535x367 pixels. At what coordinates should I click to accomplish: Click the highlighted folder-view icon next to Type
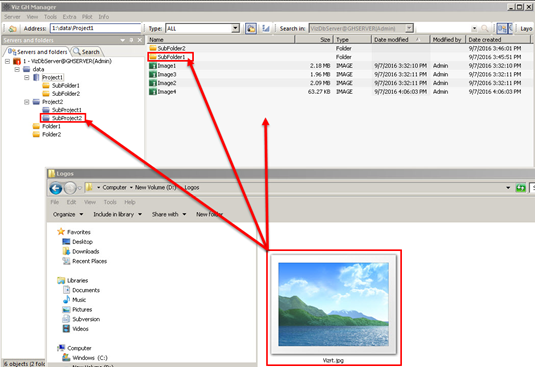[x=251, y=29]
